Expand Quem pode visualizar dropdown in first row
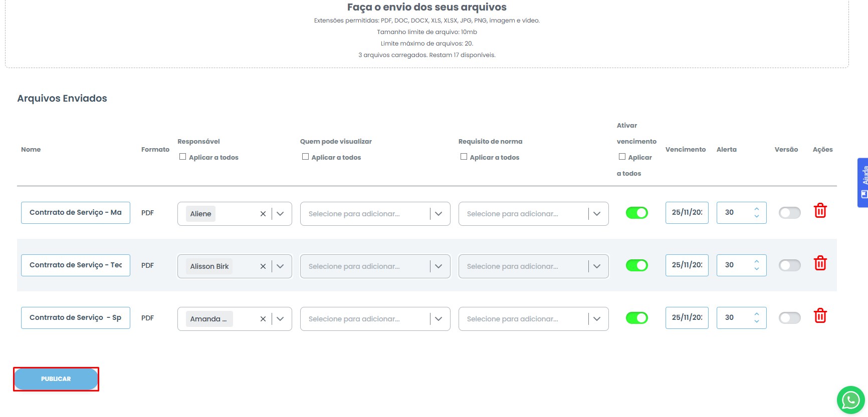The width and height of the screenshot is (868, 417). pos(439,214)
